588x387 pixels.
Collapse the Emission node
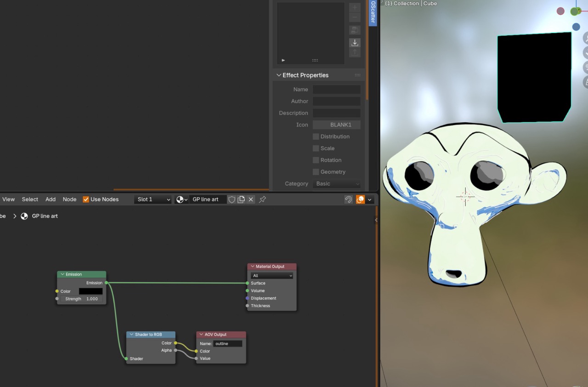pos(63,274)
